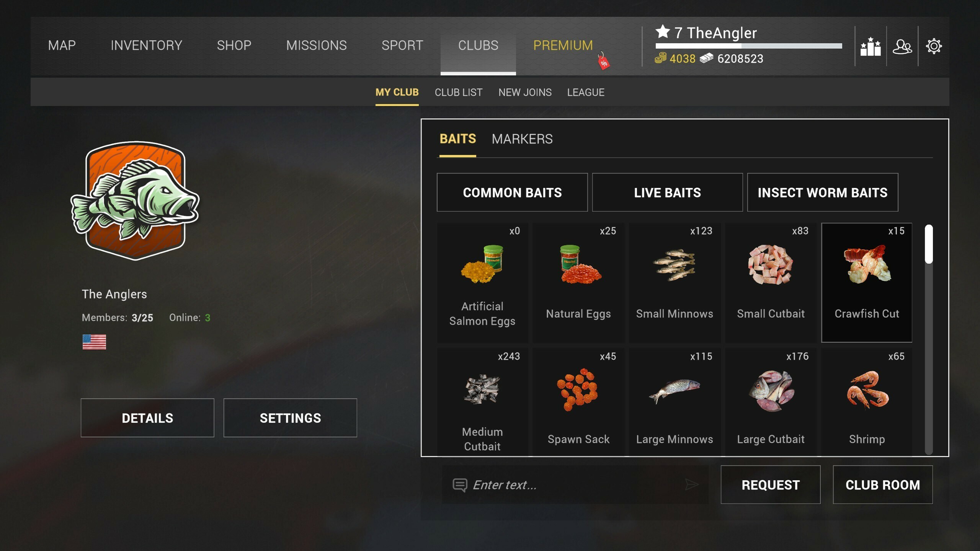Click the Enter text chat field

(575, 485)
